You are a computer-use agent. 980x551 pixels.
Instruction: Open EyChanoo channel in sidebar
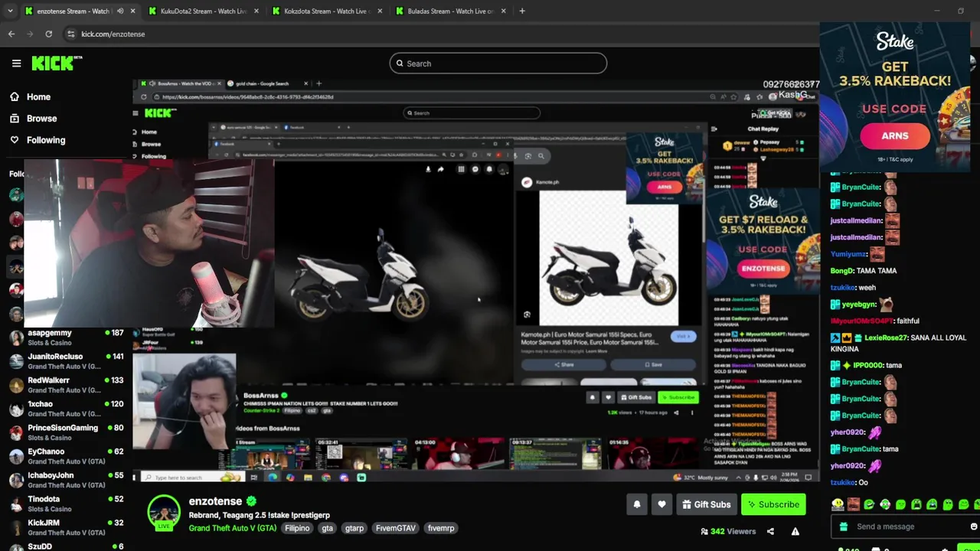(x=67, y=456)
